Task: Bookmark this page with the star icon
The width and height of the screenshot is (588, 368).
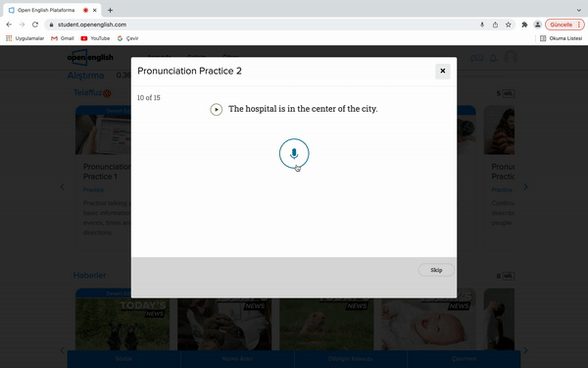Action: point(508,25)
